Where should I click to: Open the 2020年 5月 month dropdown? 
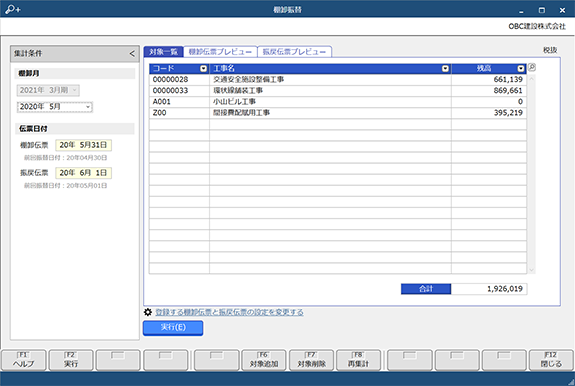(x=88, y=107)
